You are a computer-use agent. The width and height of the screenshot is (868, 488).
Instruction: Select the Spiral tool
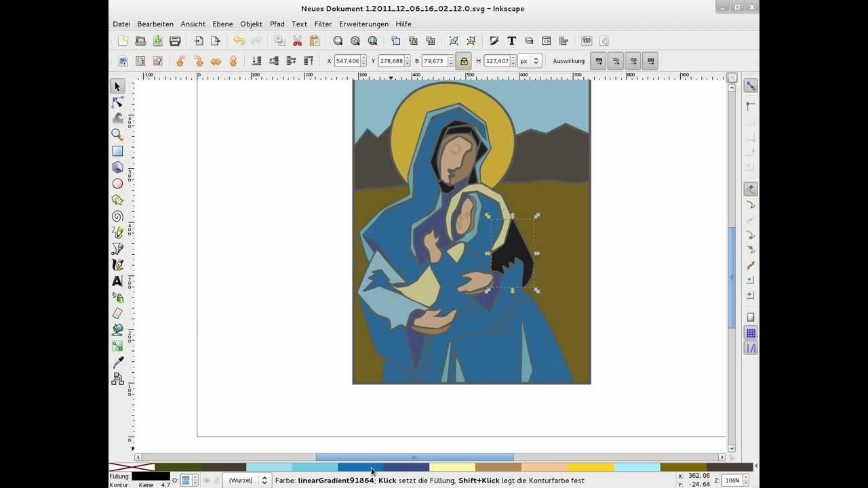(x=117, y=216)
